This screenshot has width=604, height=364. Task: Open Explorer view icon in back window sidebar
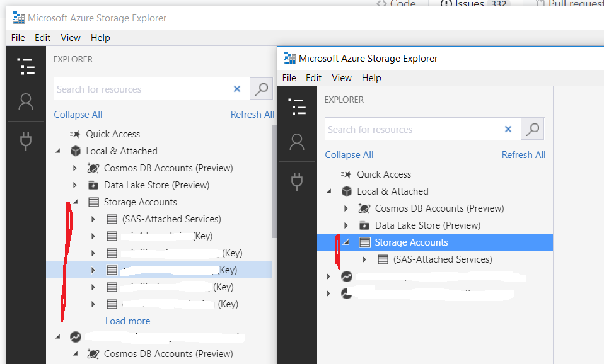[26, 66]
